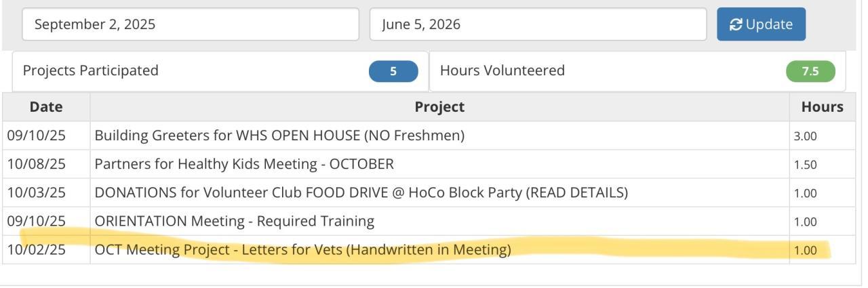Image resolution: width=868 pixels, height=288 pixels.
Task: Open the start date field September 2, 2025
Action: [x=190, y=24]
